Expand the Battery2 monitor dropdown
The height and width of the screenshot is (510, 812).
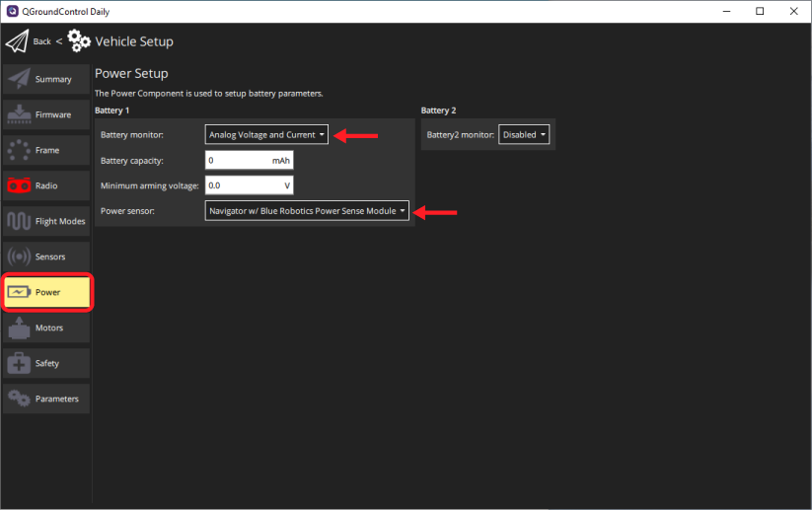point(523,135)
